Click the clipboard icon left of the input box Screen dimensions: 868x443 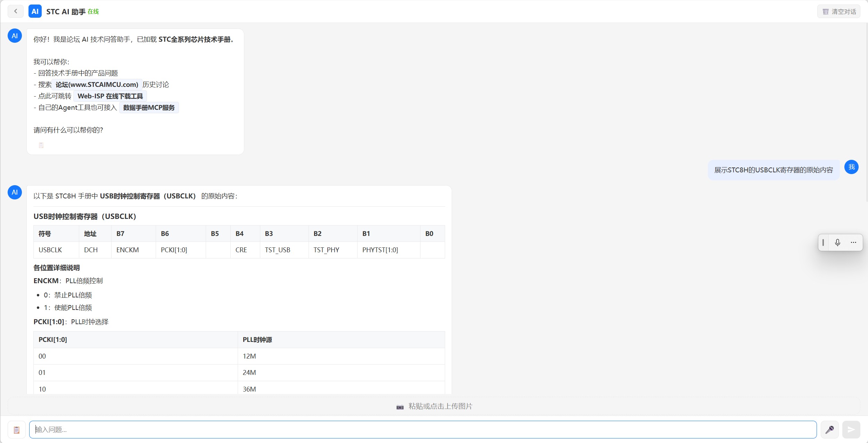click(x=17, y=430)
